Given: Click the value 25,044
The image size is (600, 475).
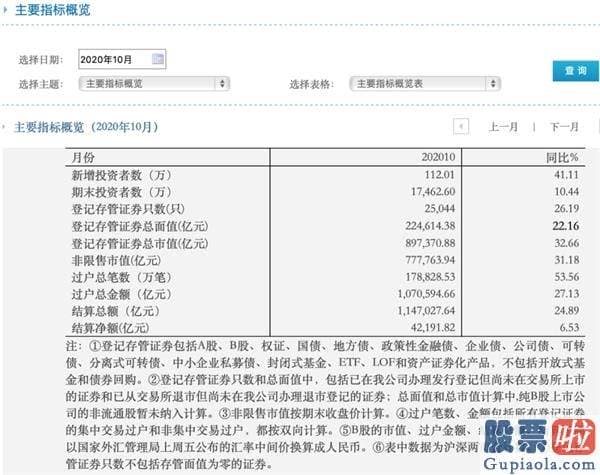Looking at the screenshot, I should coord(440,209).
